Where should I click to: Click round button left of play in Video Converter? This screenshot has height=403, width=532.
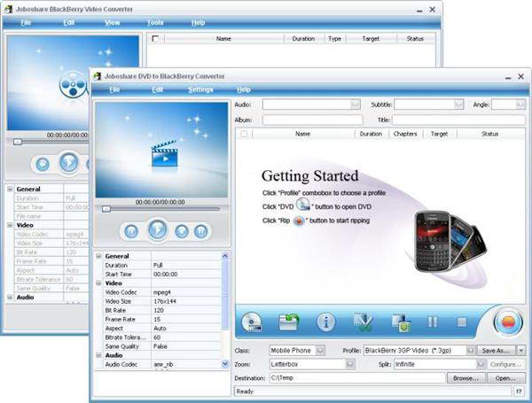point(43,165)
